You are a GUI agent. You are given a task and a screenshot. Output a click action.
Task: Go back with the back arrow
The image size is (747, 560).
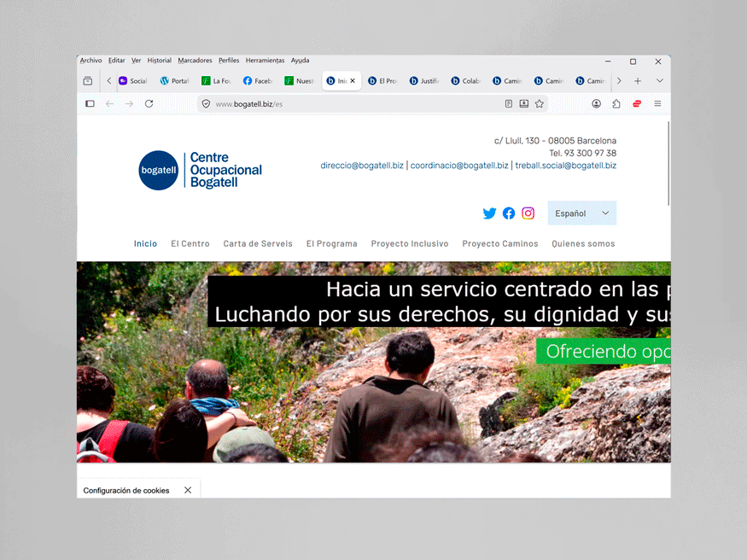109,104
